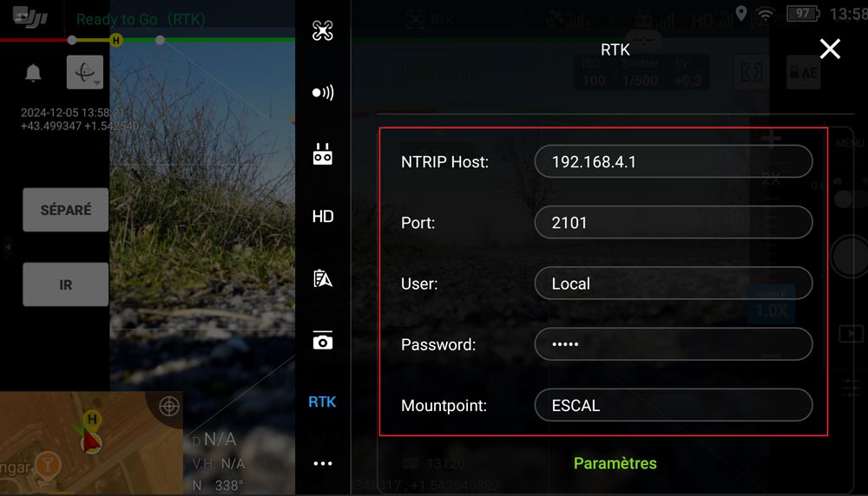Select the RTK settings tab
This screenshot has width=868, height=496.
[323, 402]
